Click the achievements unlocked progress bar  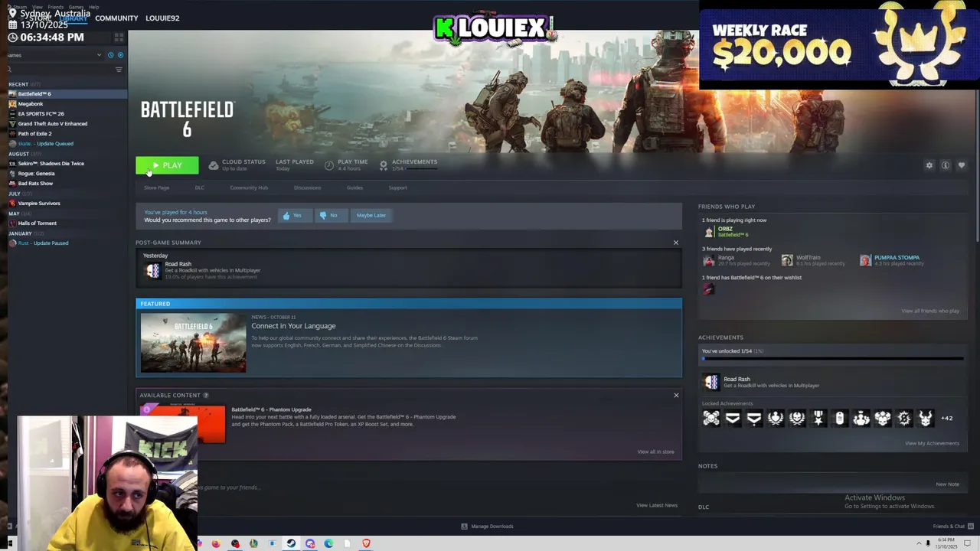pyautogui.click(x=833, y=358)
